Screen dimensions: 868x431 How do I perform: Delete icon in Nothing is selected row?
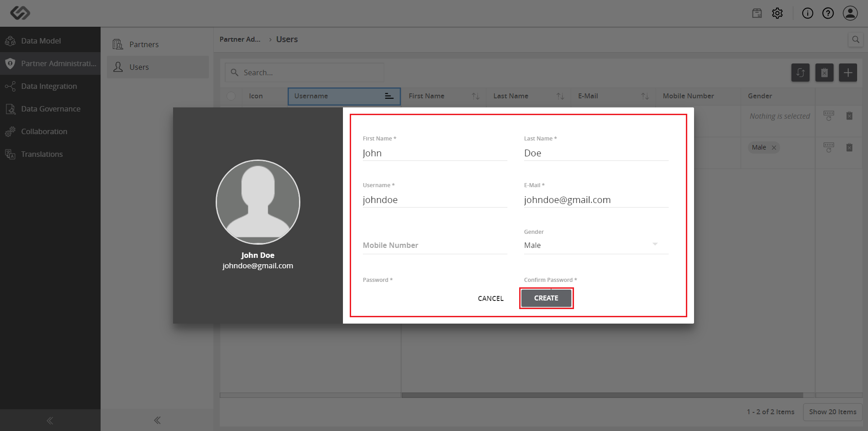click(849, 116)
